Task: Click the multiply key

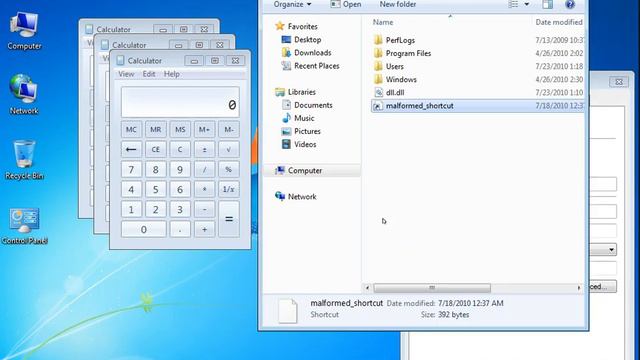Action: click(x=204, y=189)
